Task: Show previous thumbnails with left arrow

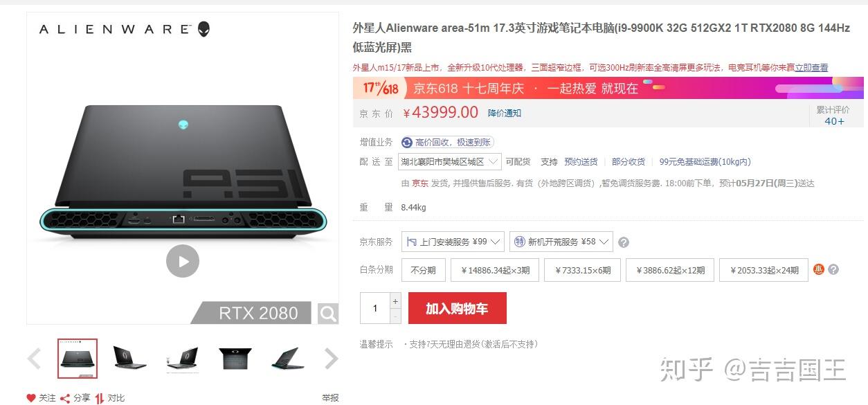Action: click(x=34, y=359)
